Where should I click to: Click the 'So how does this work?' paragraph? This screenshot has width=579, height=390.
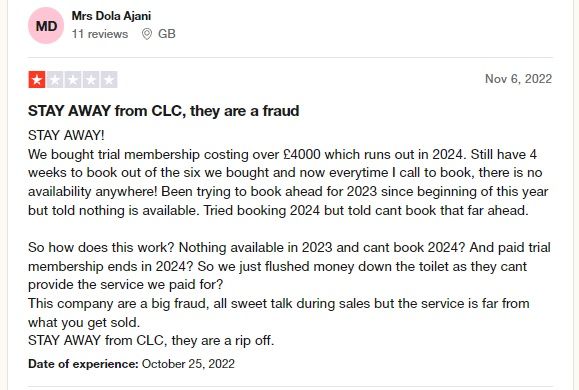289,266
